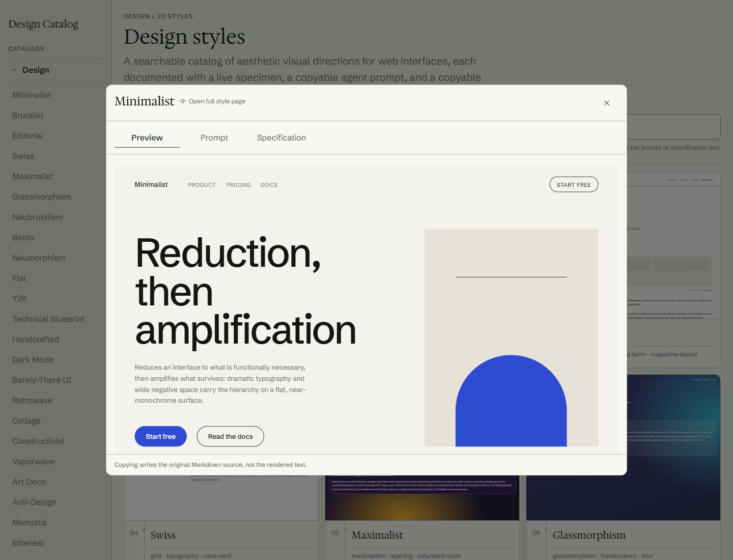
Task: Click the Design Catalog site title
Action: click(x=43, y=24)
